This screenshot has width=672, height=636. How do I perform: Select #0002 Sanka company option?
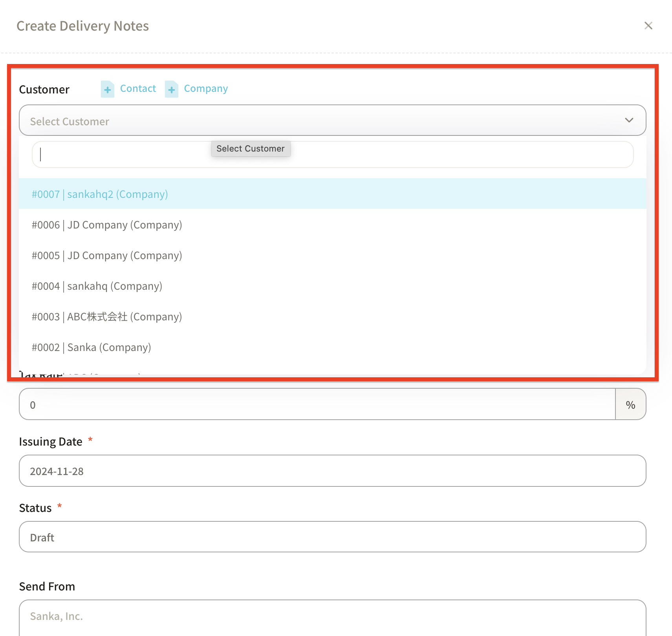92,347
